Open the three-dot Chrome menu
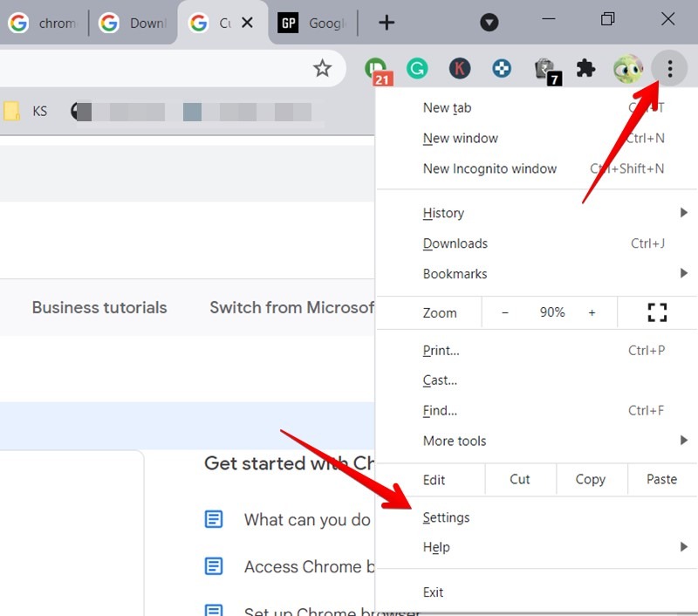This screenshot has height=616, width=698. coord(669,68)
